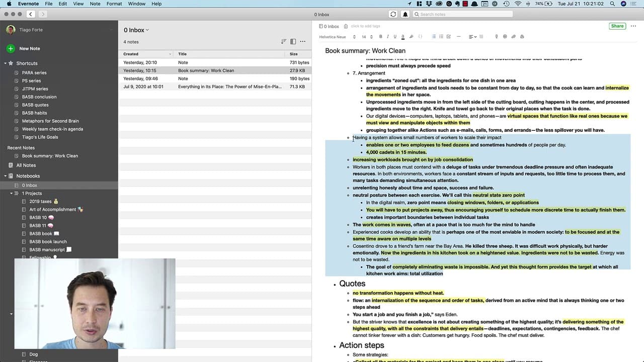Insert a horizontal divider line
The width and height of the screenshot is (644, 362).
tap(458, 37)
